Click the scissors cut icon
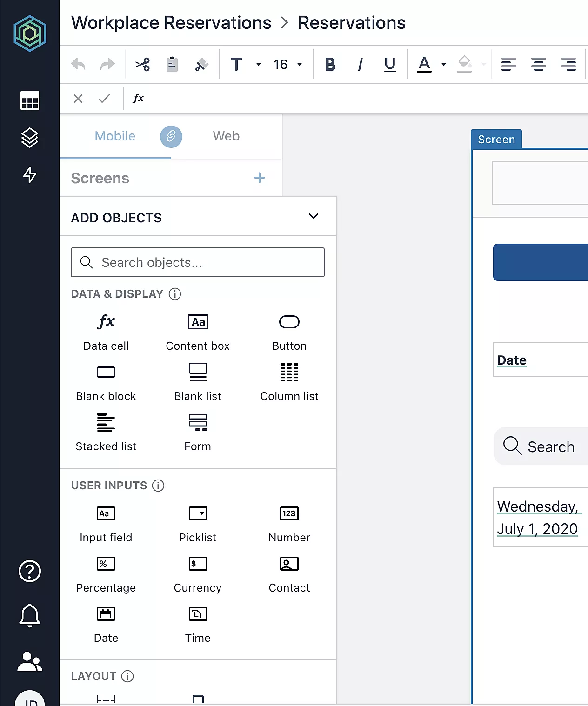 tap(142, 64)
